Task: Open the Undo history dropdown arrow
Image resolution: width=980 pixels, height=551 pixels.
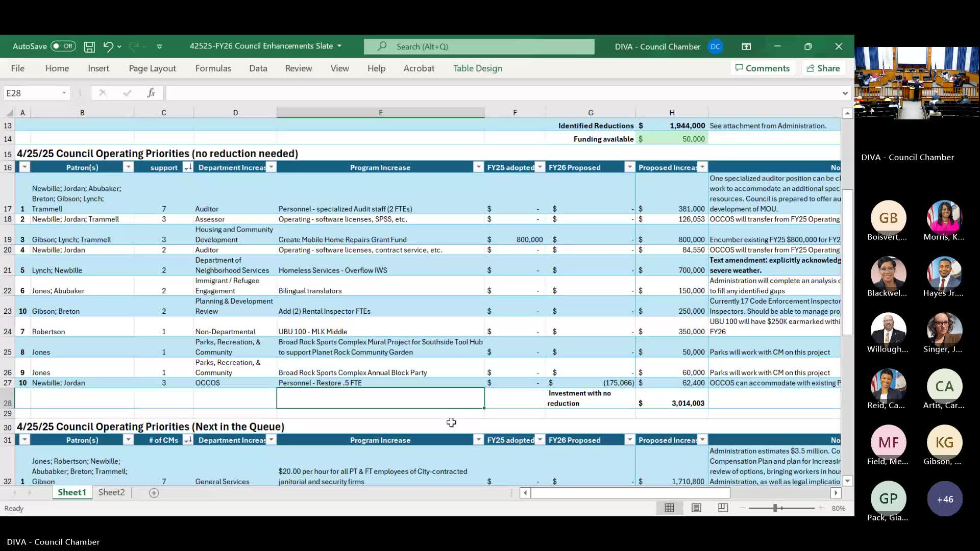Action: (x=119, y=47)
